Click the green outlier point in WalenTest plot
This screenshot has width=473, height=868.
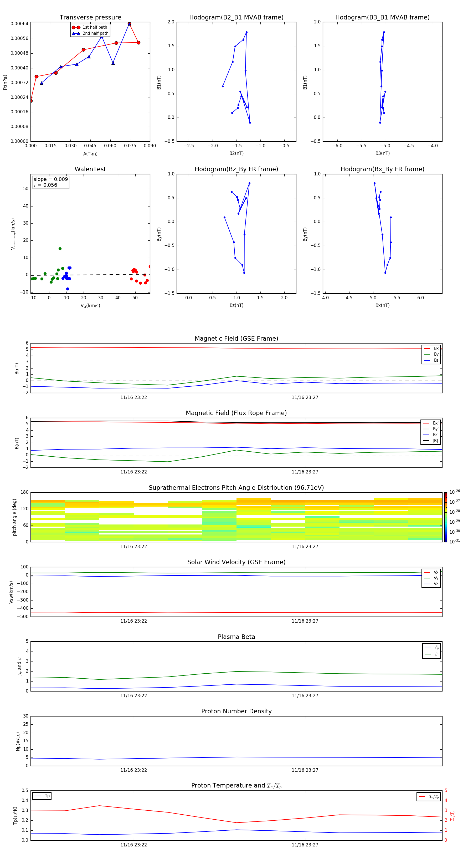coord(60,249)
